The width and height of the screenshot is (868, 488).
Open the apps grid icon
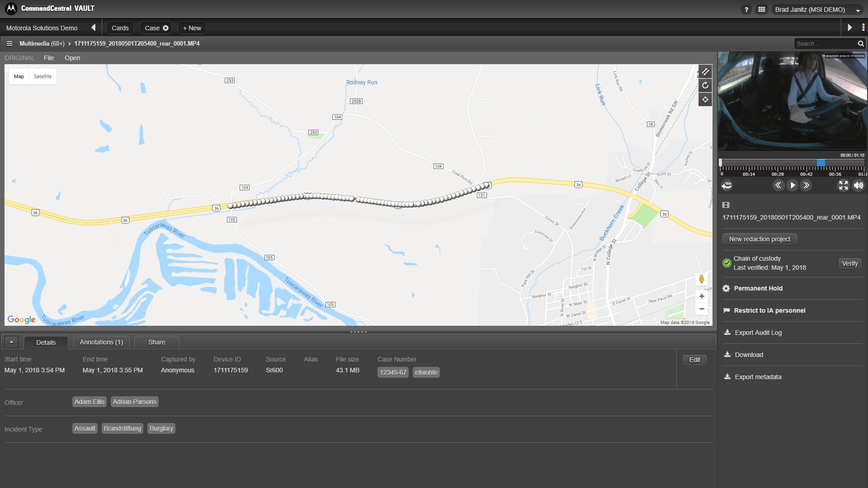762,9
